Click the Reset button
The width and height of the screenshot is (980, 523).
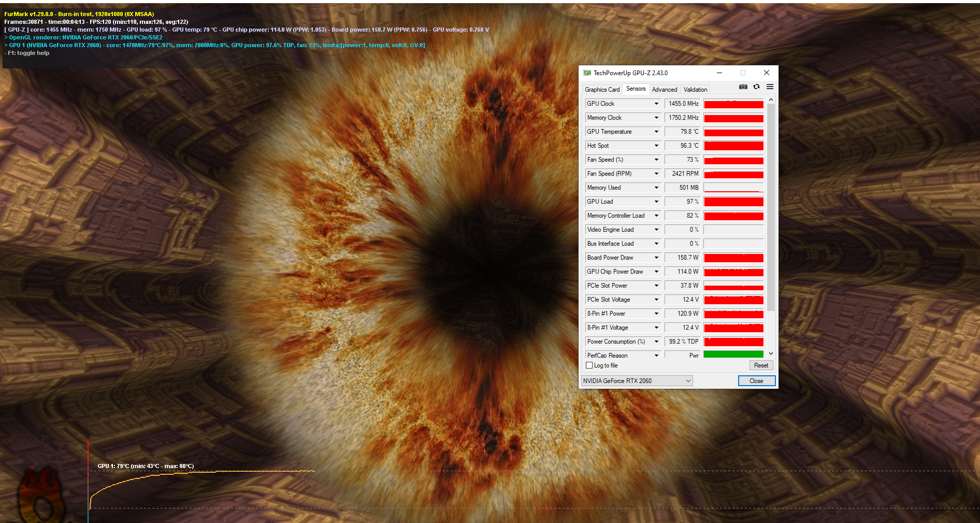coord(760,365)
